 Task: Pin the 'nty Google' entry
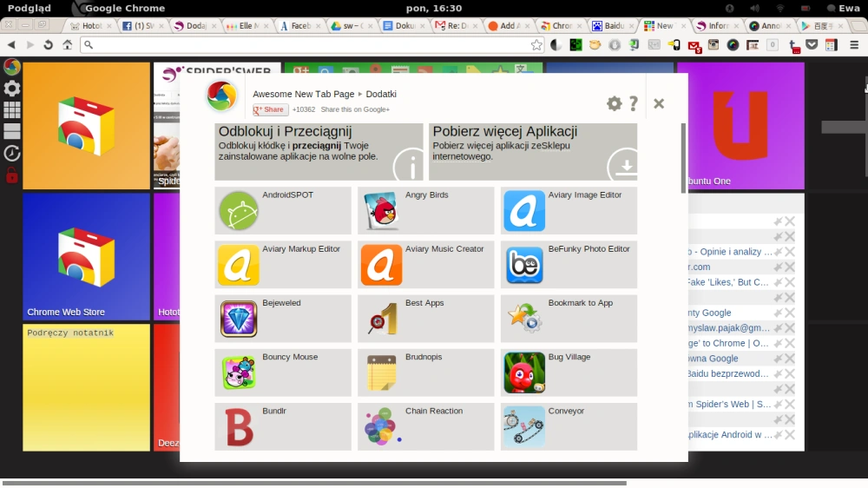point(778,313)
